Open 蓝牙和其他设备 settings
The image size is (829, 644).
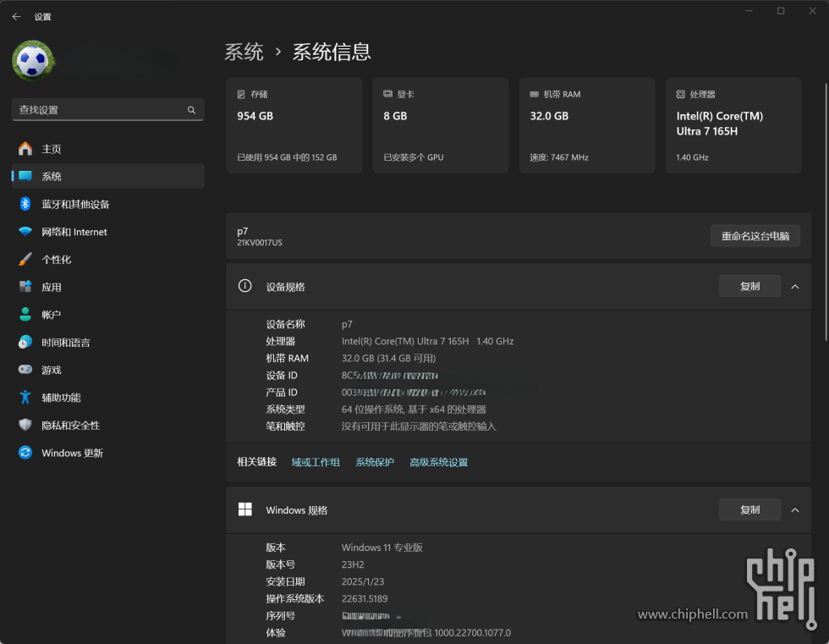pos(108,204)
